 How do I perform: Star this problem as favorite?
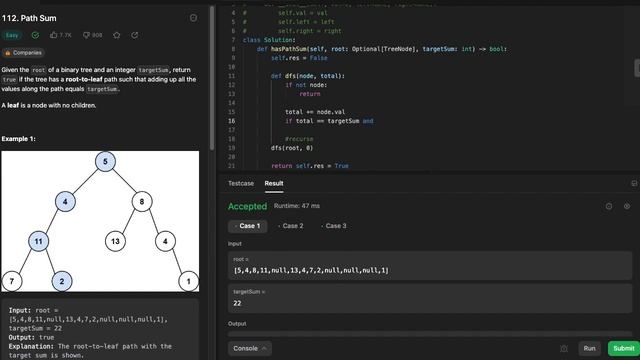[x=117, y=35]
